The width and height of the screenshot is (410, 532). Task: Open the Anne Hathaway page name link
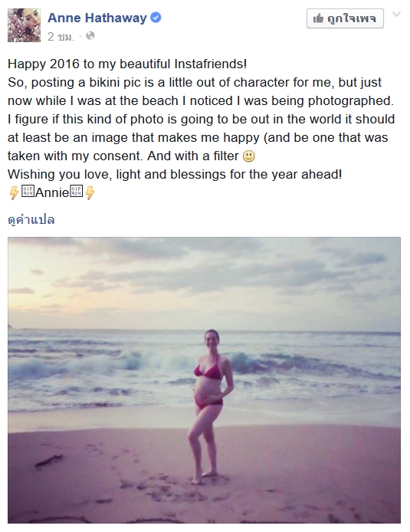[97, 18]
